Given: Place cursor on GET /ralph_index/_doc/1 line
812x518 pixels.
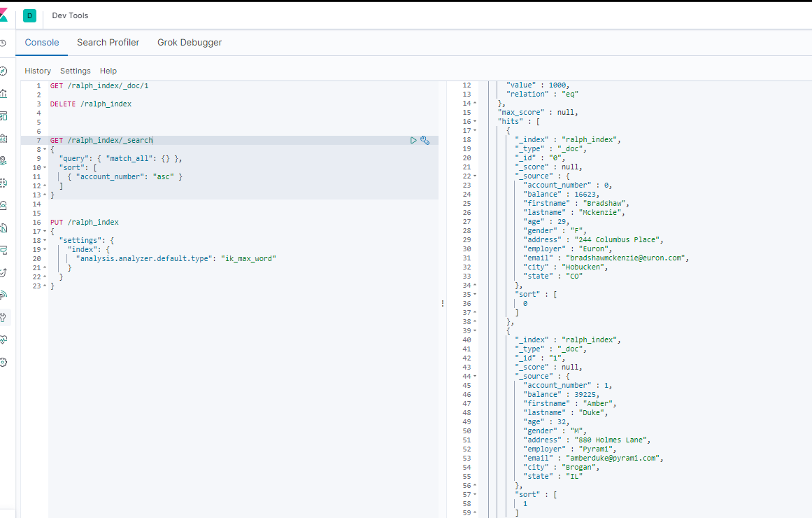Looking at the screenshot, I should (x=99, y=86).
